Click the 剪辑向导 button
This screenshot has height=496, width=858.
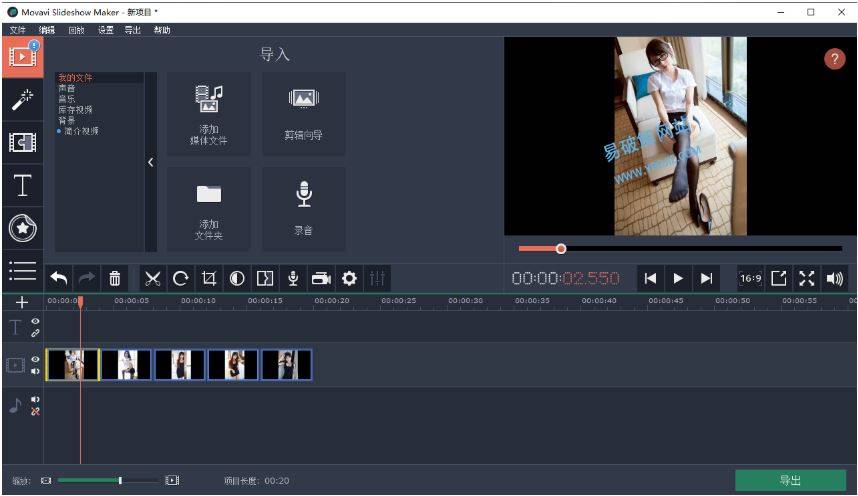click(x=304, y=114)
